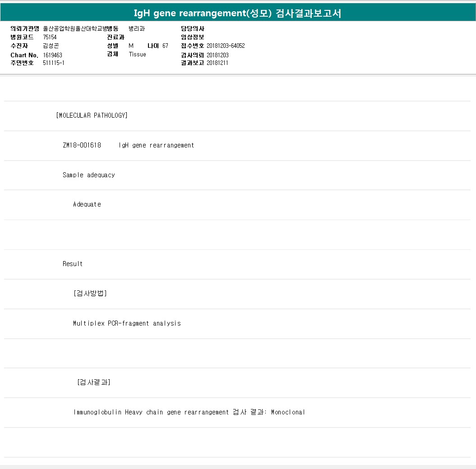
Task: Click the patient name '김성곤'
Action: coord(51,46)
